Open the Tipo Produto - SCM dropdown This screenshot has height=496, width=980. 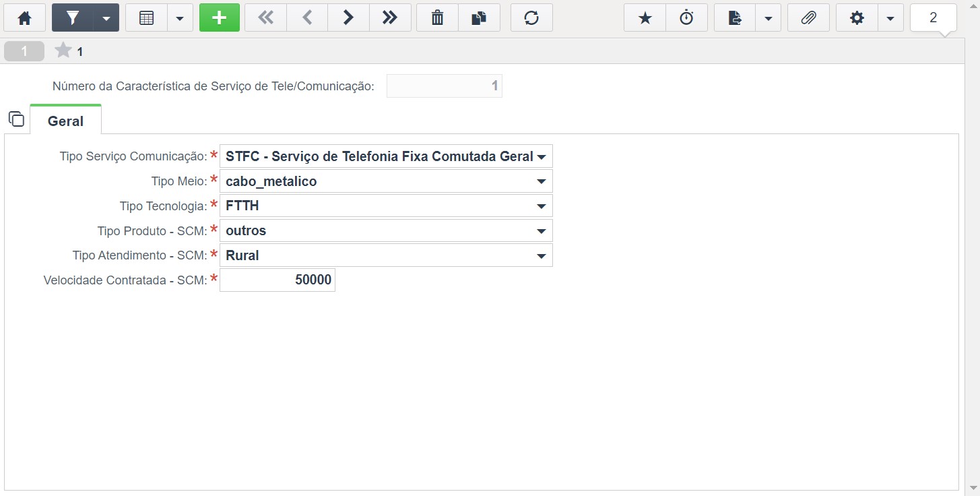[x=386, y=230]
